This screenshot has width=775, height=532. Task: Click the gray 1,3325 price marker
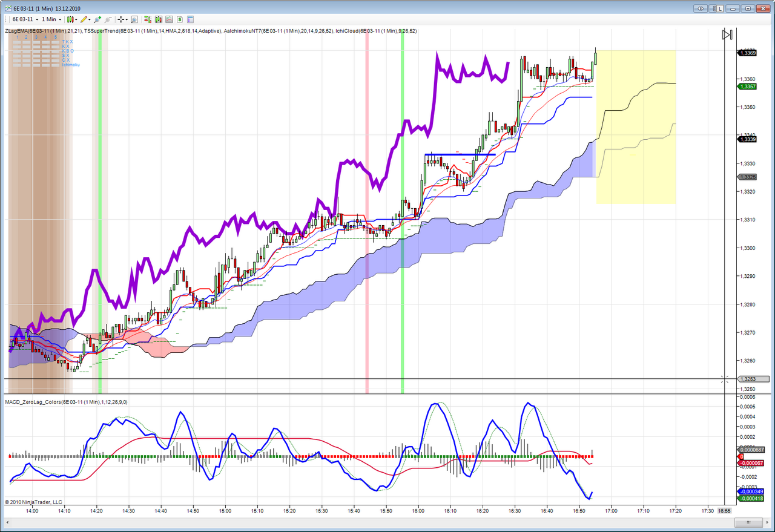[x=748, y=177]
